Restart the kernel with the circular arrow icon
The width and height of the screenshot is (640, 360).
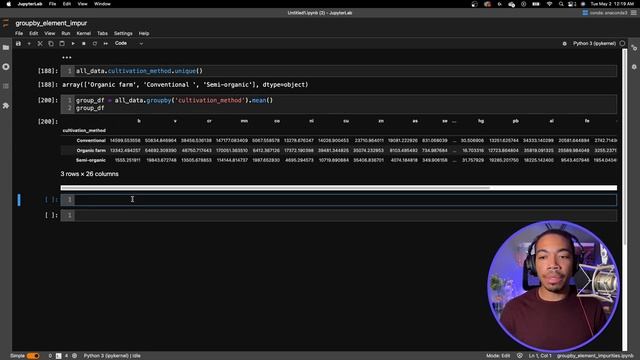(x=95, y=44)
